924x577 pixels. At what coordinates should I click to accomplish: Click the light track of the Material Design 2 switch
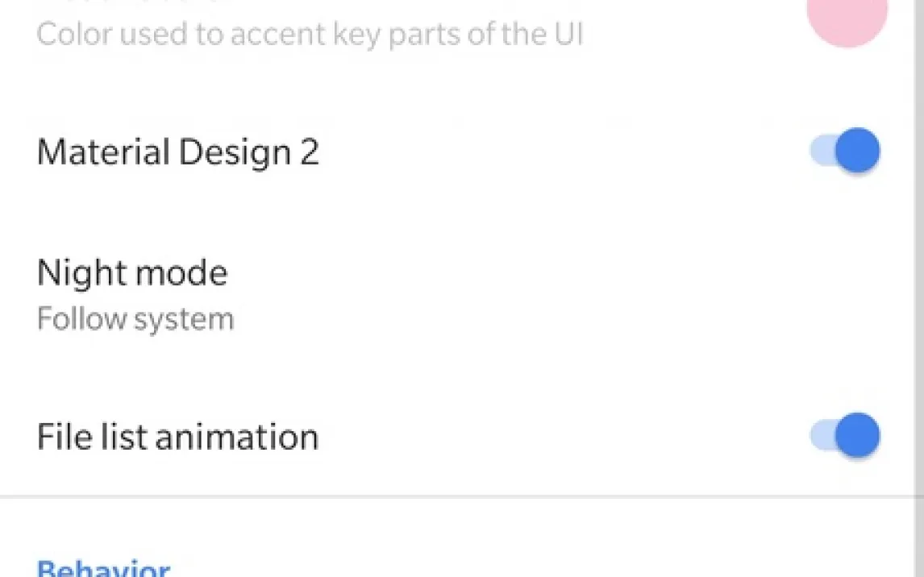pyautogui.click(x=821, y=152)
